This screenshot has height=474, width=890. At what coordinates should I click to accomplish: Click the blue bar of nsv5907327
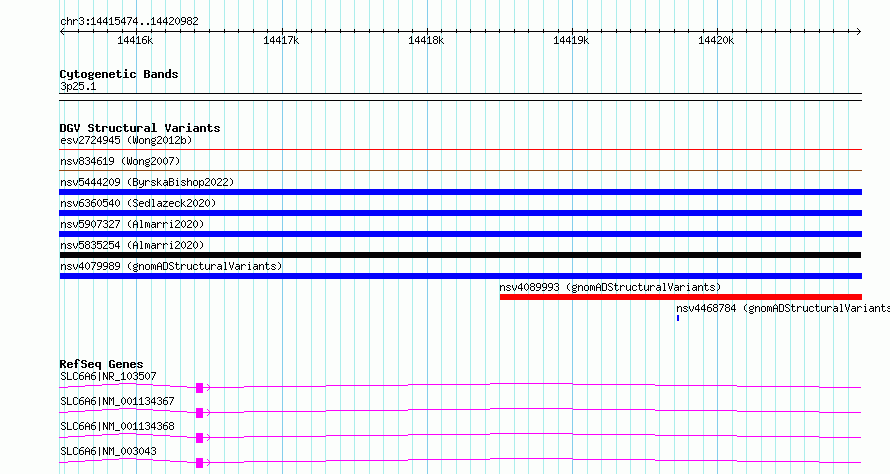pos(461,234)
